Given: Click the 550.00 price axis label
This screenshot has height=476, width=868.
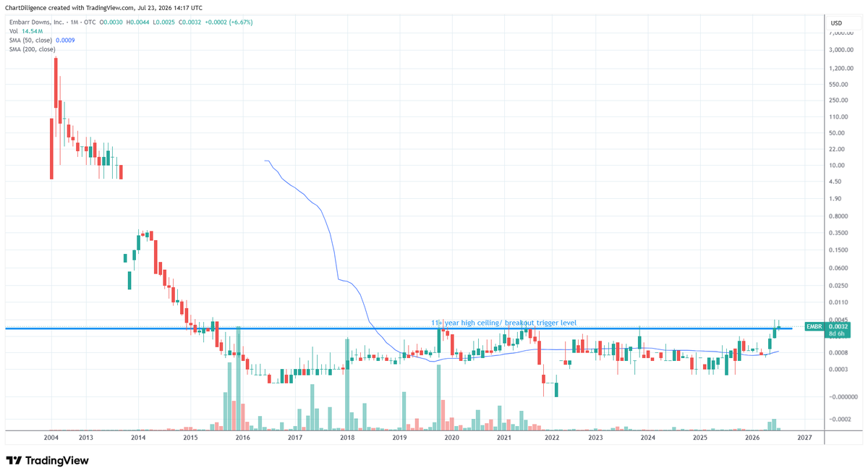Looking at the screenshot, I should (840, 84).
